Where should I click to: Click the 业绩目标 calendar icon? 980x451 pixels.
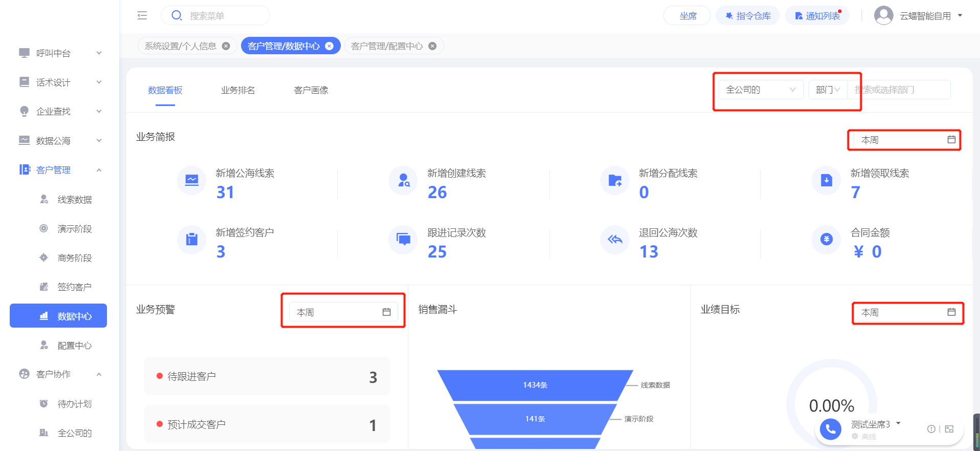pos(951,312)
